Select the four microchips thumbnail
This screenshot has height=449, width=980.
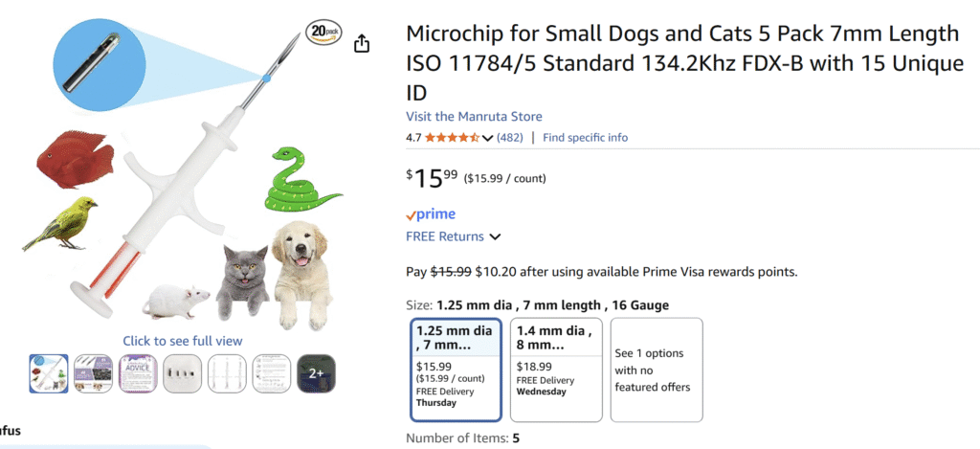pyautogui.click(x=182, y=372)
